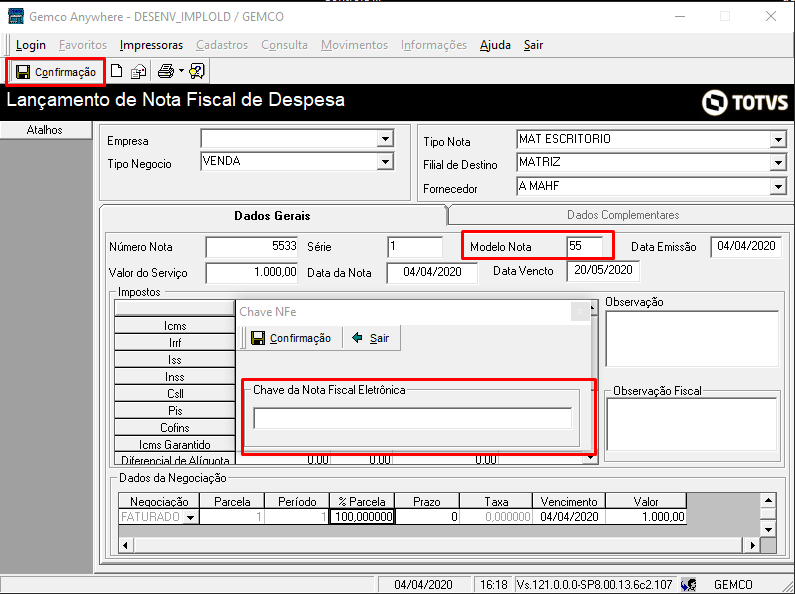Click the Sair menu item
795x594 pixels.
coord(533,45)
